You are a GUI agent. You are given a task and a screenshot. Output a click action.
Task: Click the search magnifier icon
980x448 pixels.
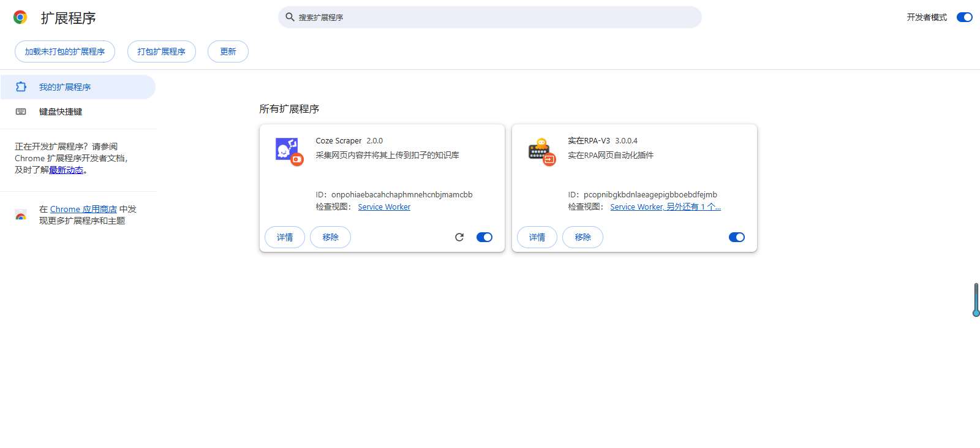(290, 17)
